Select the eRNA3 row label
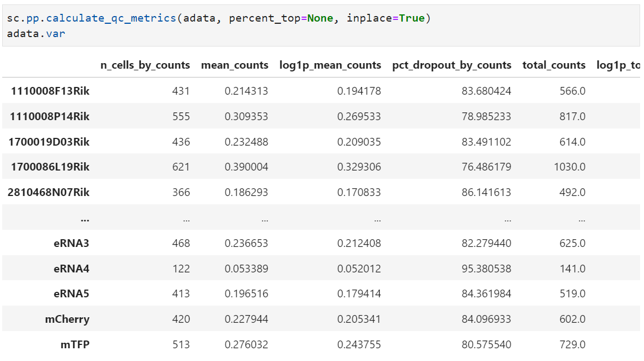 (x=71, y=243)
